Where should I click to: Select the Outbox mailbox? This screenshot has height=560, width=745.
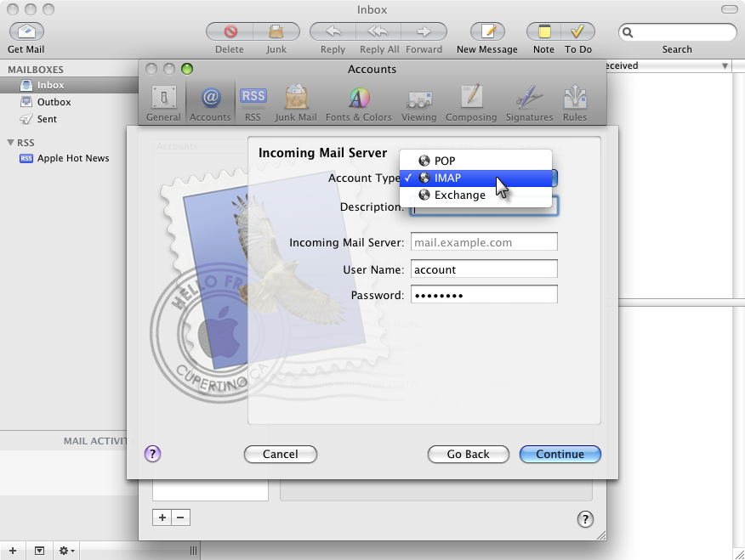click(69, 102)
